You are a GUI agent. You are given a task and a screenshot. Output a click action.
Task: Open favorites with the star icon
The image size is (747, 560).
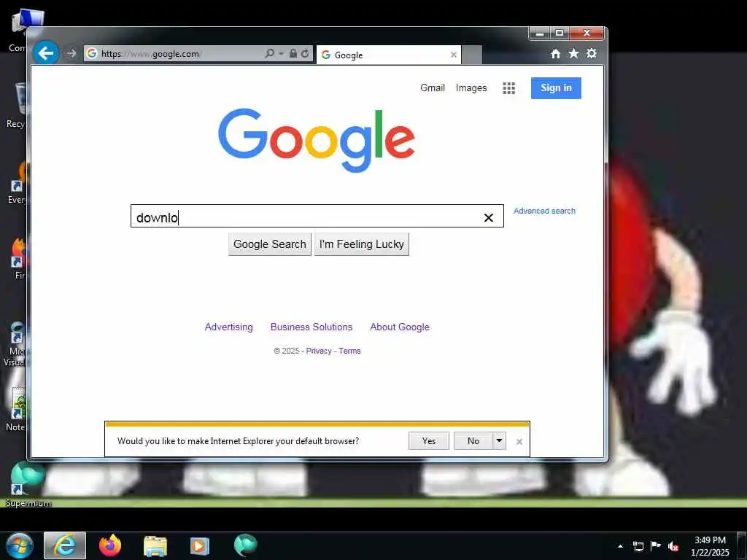573,53
